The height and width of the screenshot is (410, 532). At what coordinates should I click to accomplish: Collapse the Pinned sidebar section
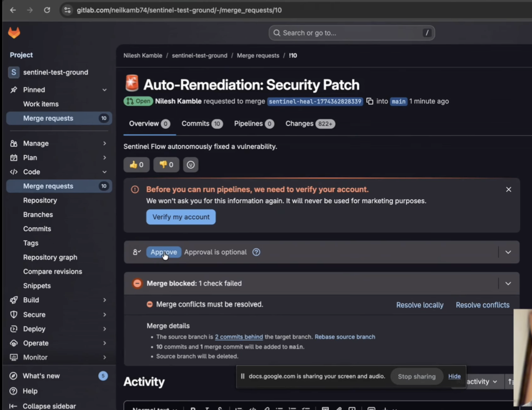pyautogui.click(x=104, y=90)
